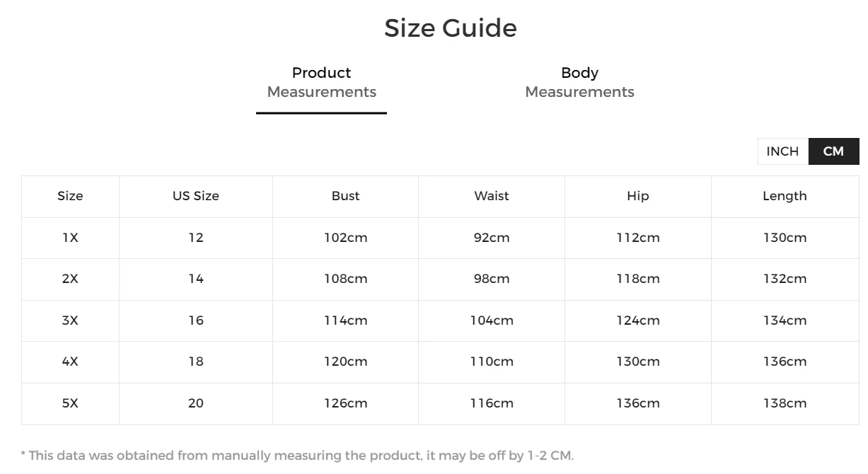Select the 5X size row label

(x=70, y=403)
